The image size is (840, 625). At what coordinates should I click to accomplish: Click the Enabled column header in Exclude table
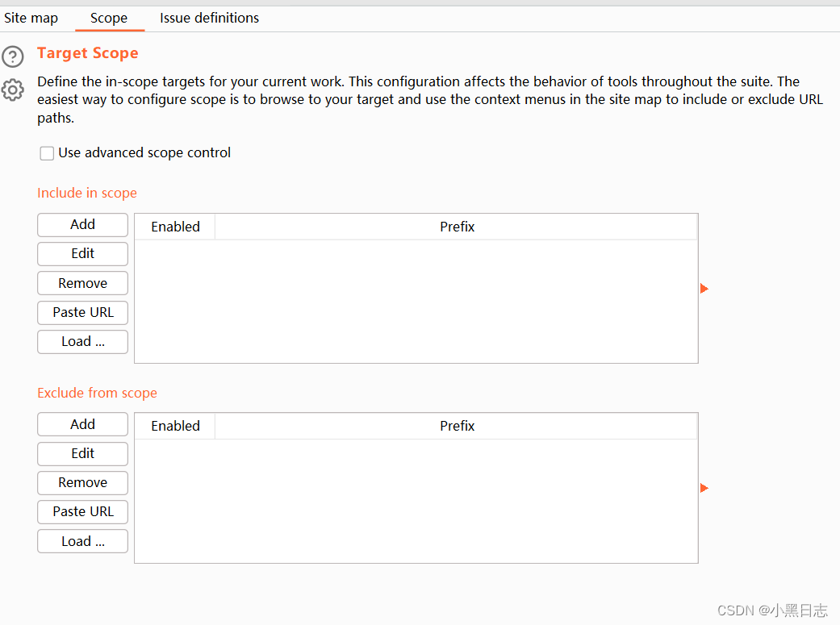click(175, 426)
